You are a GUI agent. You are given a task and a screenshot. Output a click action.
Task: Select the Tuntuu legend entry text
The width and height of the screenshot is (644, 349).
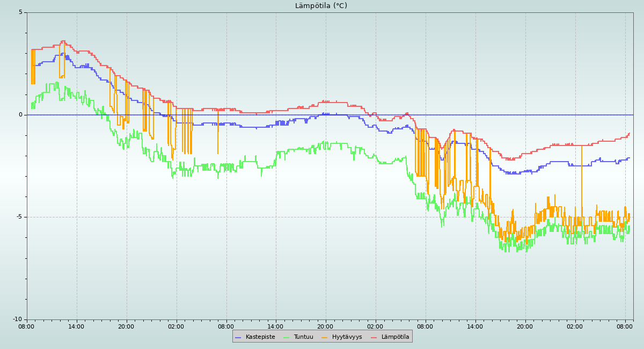(303, 337)
